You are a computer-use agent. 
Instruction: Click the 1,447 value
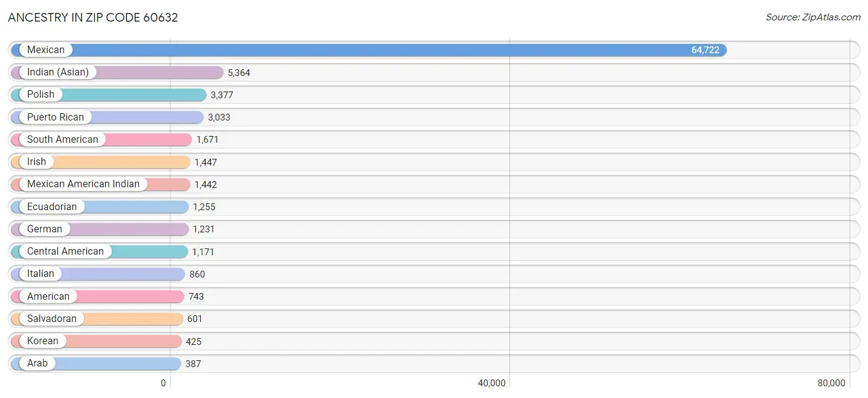(x=206, y=162)
